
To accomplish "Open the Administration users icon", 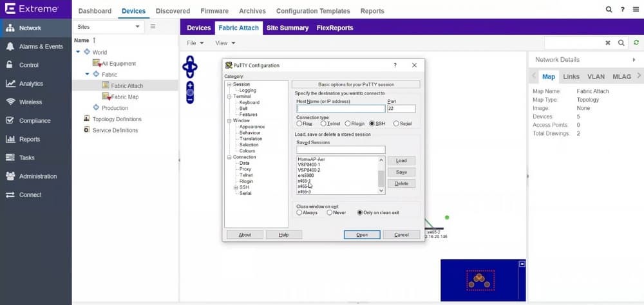I will [x=10, y=176].
